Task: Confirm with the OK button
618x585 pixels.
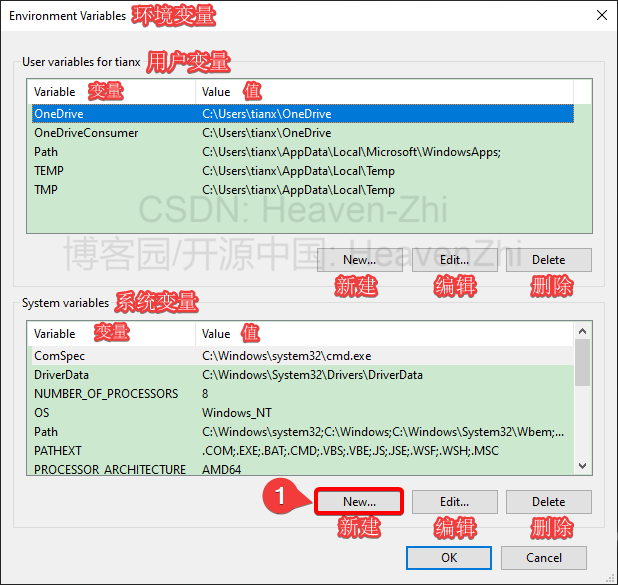Action: tap(449, 558)
